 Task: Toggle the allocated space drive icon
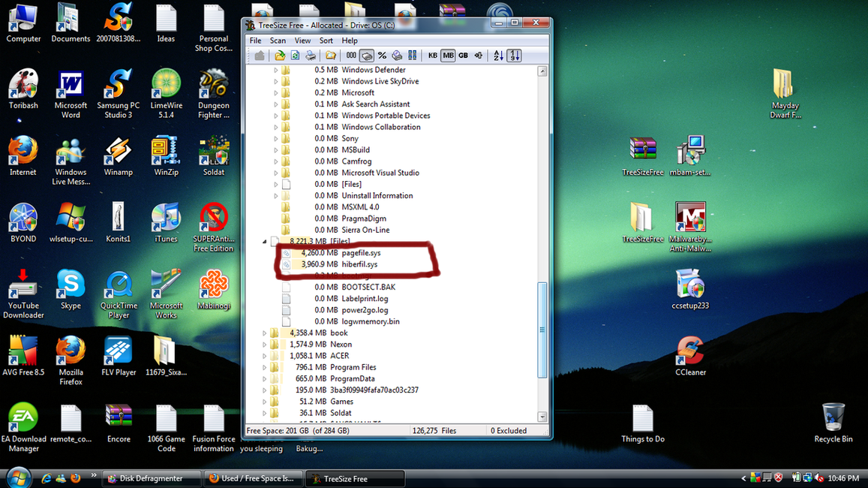click(x=366, y=56)
